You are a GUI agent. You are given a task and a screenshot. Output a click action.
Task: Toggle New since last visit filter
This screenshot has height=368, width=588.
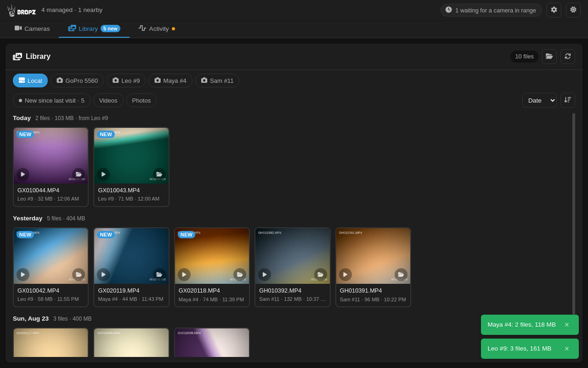point(51,100)
